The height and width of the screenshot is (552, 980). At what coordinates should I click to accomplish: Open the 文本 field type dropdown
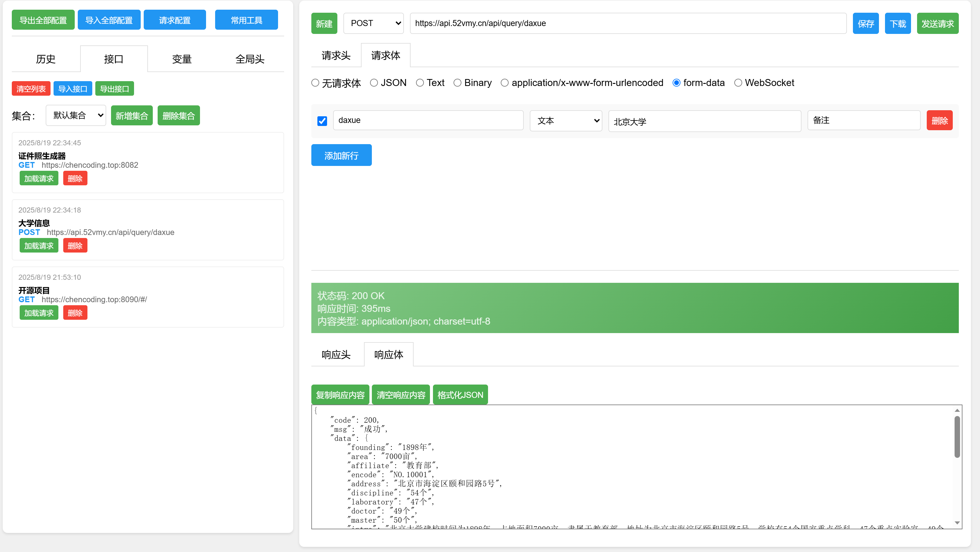click(x=566, y=121)
